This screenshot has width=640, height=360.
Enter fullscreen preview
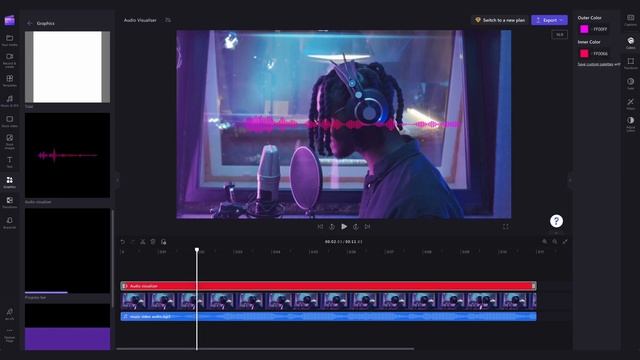[x=506, y=227]
